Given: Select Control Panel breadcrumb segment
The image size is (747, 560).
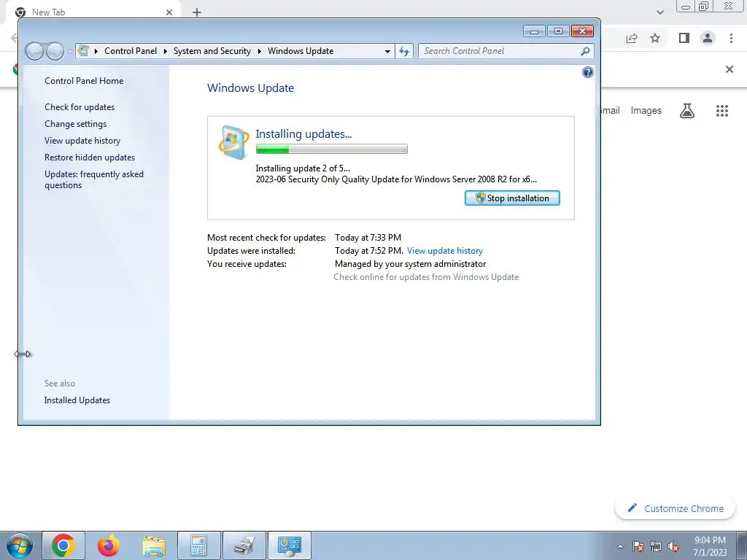Looking at the screenshot, I should [131, 51].
